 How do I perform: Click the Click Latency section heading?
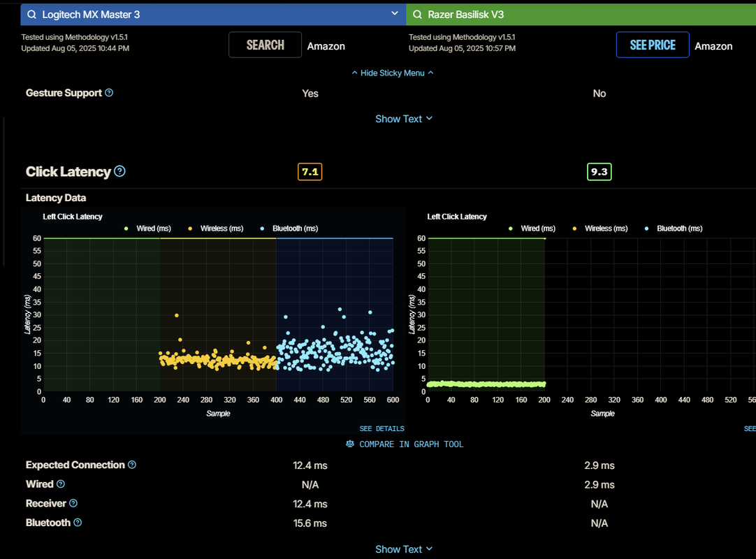[68, 172]
